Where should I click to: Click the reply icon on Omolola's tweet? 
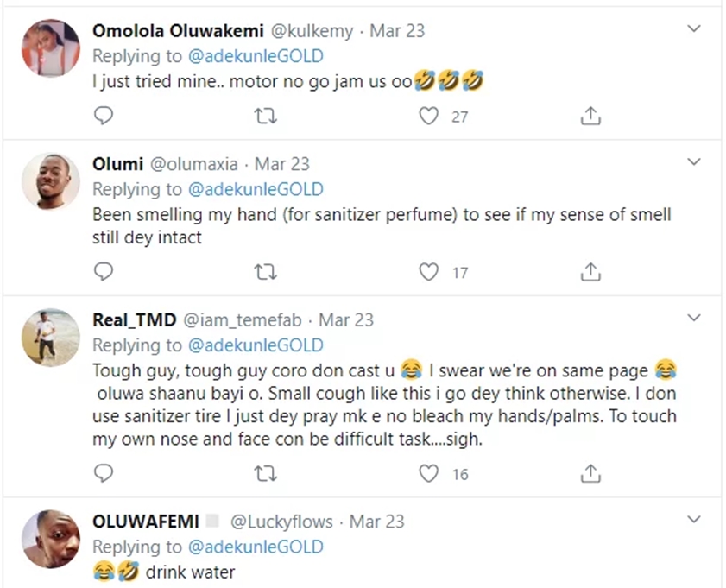click(x=104, y=116)
